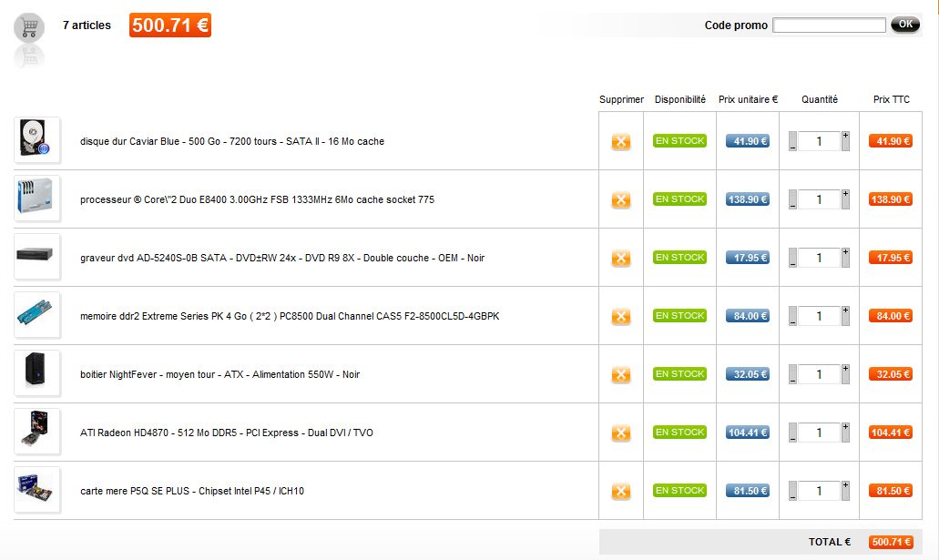939x560 pixels.
Task: Open the carte mere P5Q SE PLUS link
Action: coord(192,491)
